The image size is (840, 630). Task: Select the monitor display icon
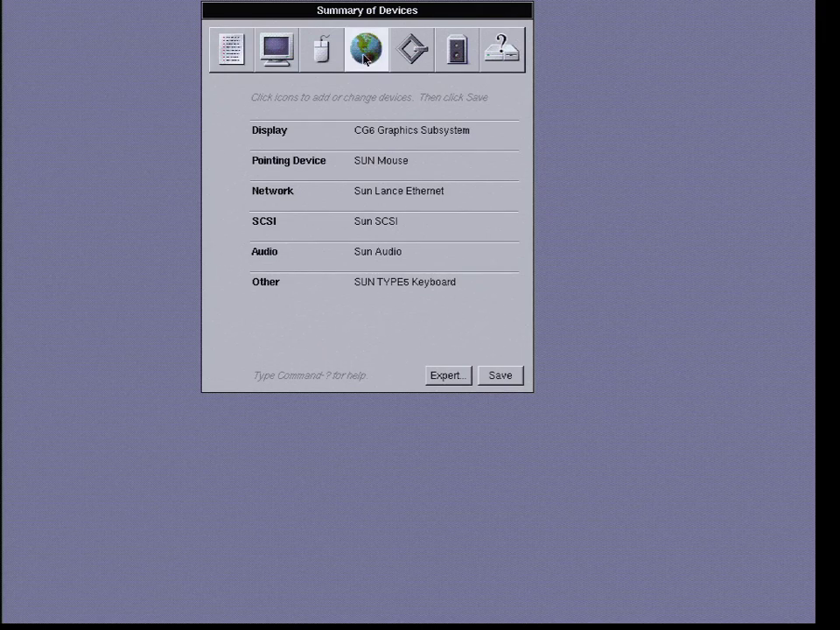coord(276,50)
